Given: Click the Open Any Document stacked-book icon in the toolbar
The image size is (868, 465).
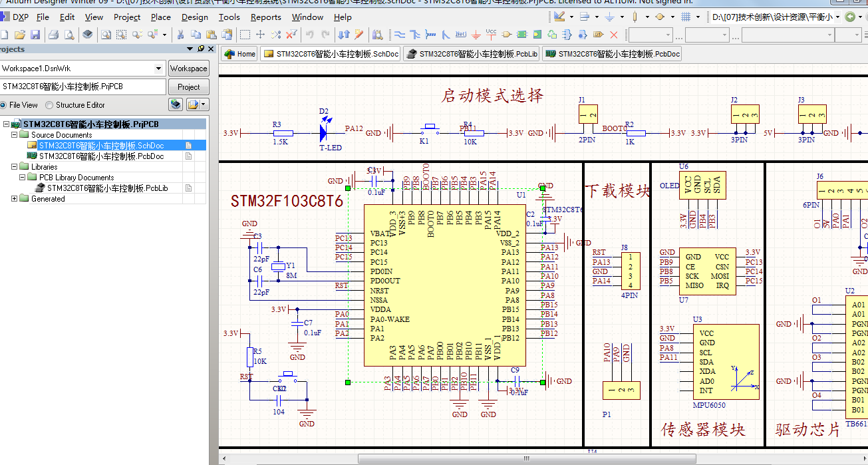Looking at the screenshot, I should click(87, 34).
